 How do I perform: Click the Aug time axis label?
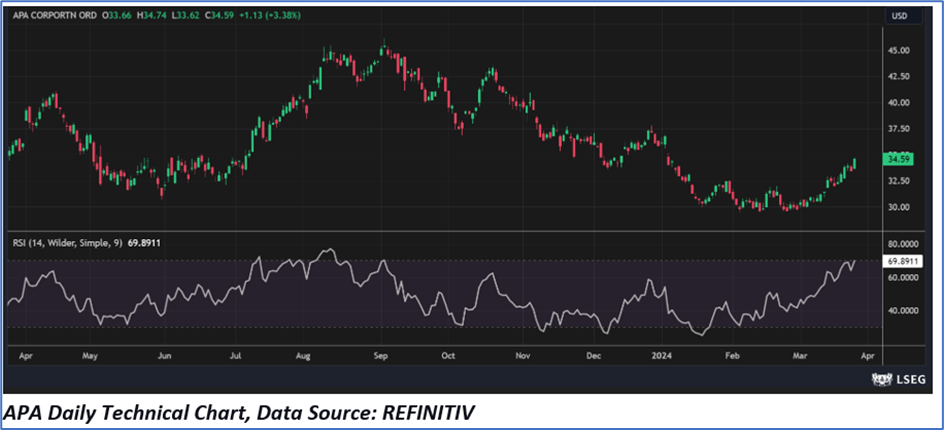point(304,356)
